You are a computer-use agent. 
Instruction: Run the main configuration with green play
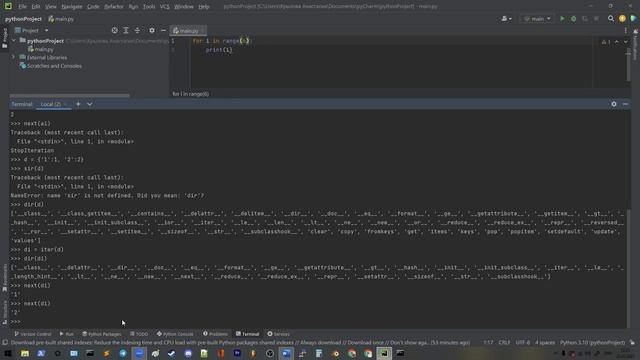[x=562, y=19]
